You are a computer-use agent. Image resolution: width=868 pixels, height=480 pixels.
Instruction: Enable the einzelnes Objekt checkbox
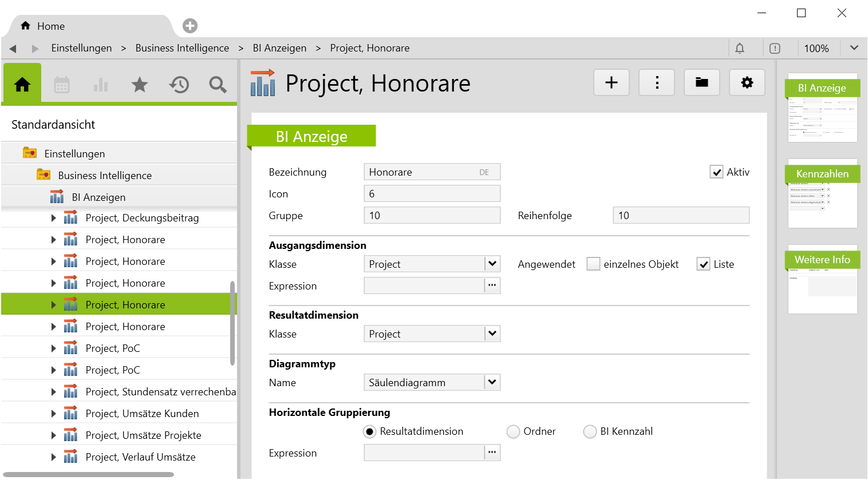594,264
